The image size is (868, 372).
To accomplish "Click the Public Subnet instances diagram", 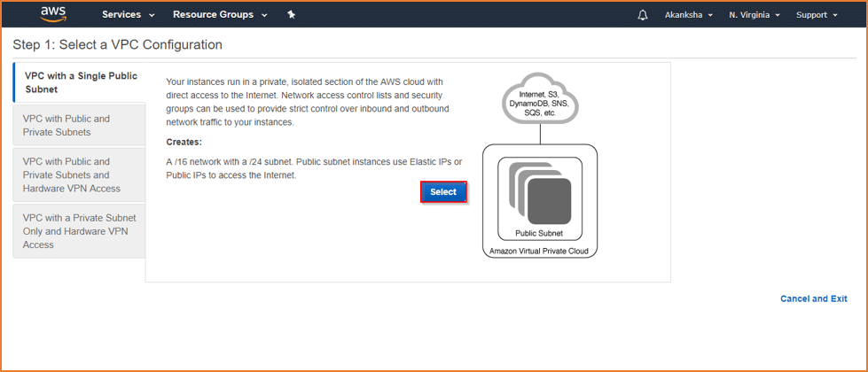I will tap(540, 198).
